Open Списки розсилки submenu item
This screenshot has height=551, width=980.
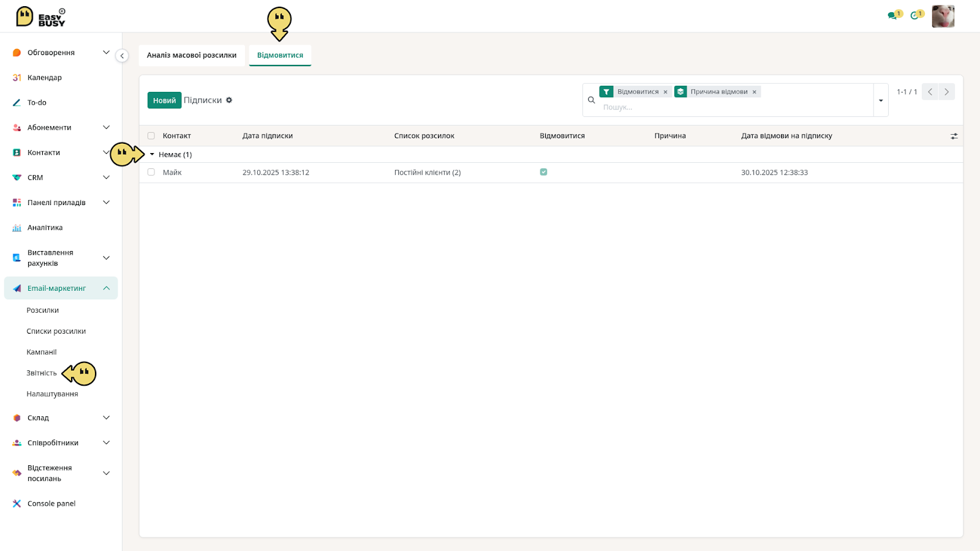(56, 331)
